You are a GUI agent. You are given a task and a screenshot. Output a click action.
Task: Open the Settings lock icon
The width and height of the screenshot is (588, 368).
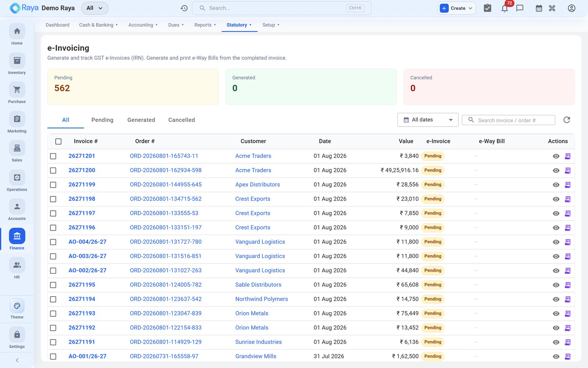coord(17,335)
